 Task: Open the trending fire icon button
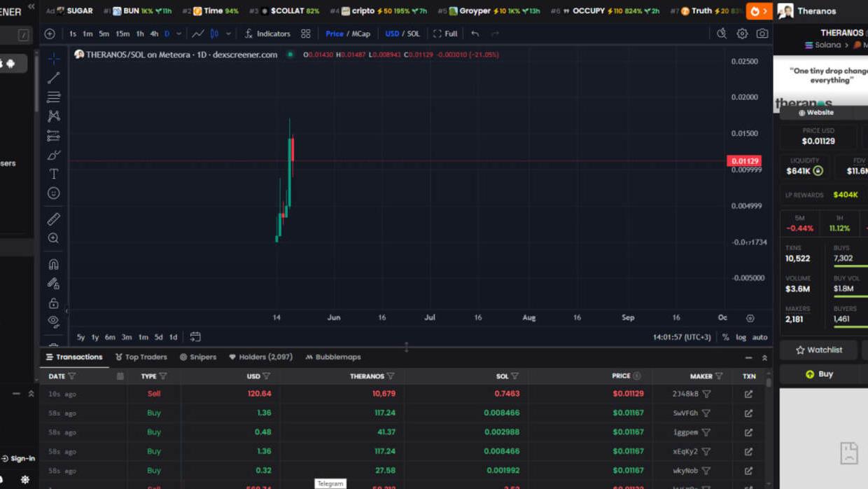coord(758,11)
